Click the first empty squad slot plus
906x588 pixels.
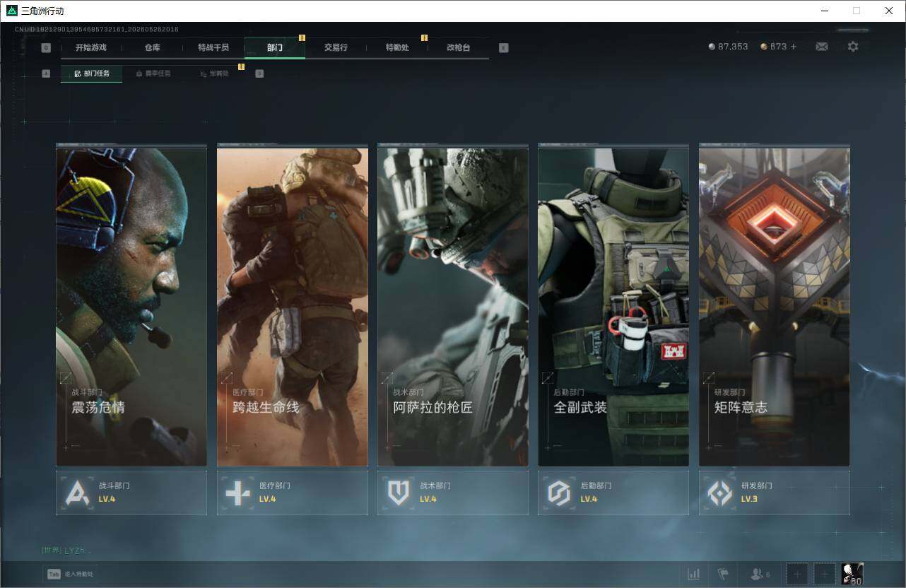point(797,574)
